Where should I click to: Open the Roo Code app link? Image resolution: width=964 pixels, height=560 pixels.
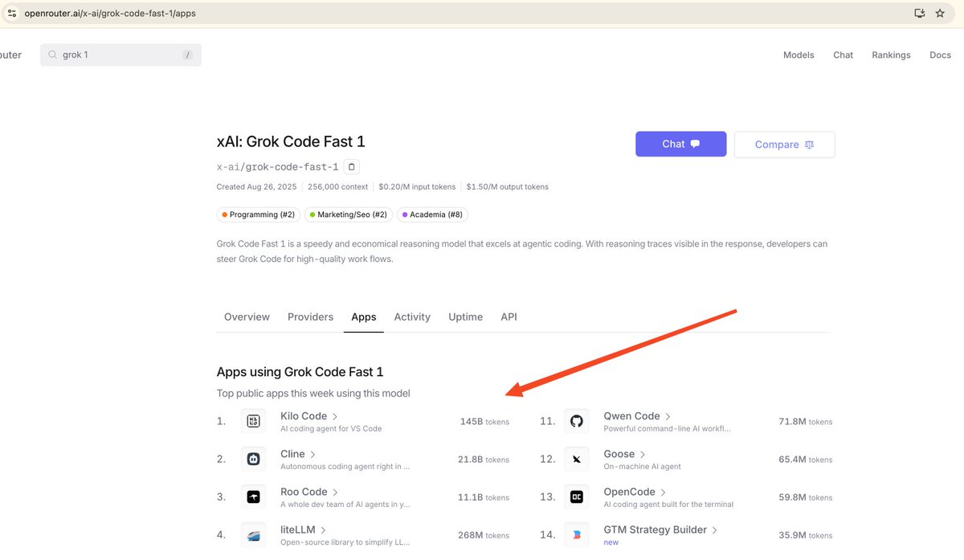pos(304,492)
